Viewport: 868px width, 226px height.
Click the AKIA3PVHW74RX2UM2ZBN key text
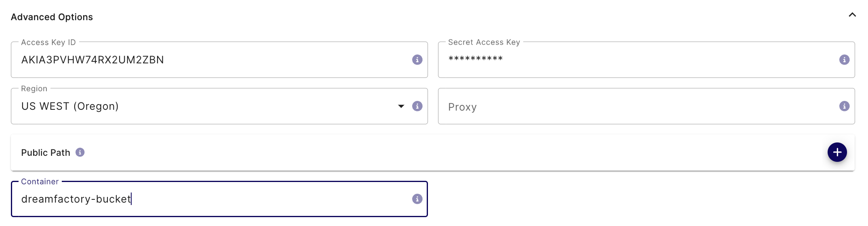(x=92, y=60)
